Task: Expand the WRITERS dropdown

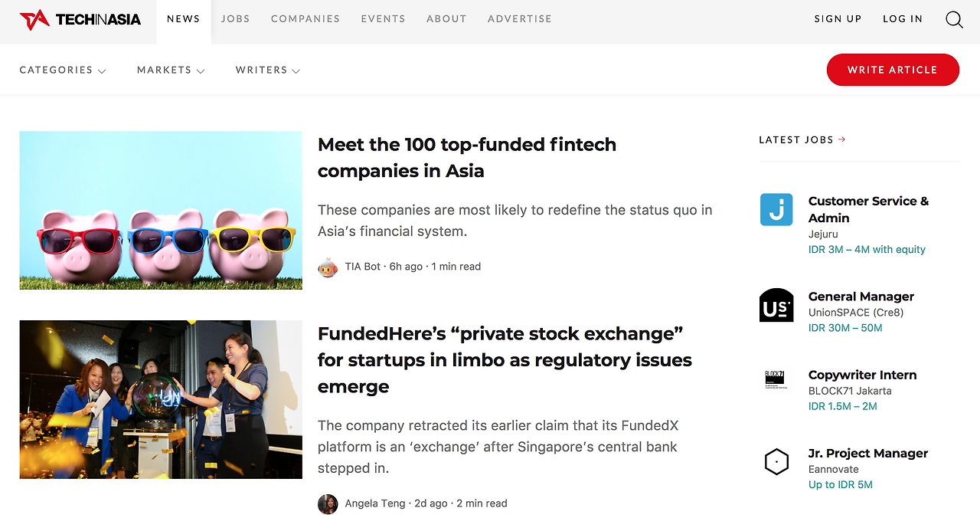Action: click(267, 70)
